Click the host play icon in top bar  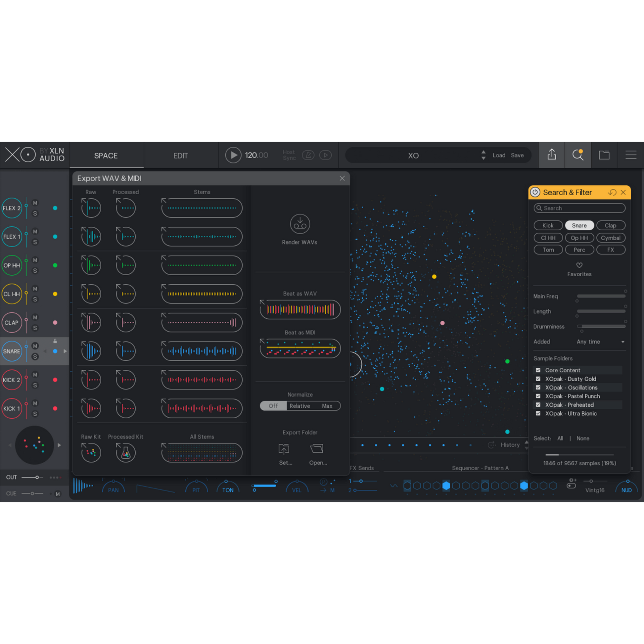(326, 155)
